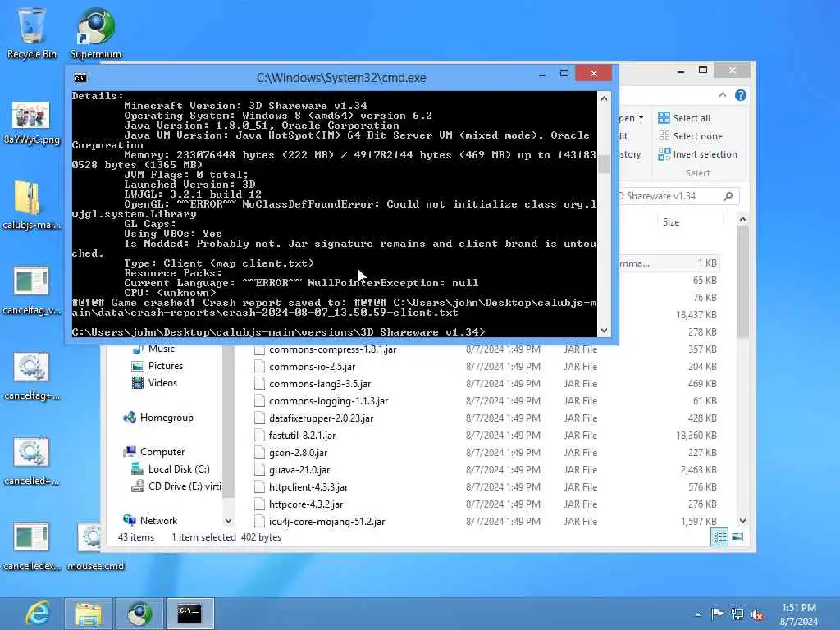The height and width of the screenshot is (630, 840).
Task: Select the 8aYWyC.png desktop file
Action: point(32,123)
